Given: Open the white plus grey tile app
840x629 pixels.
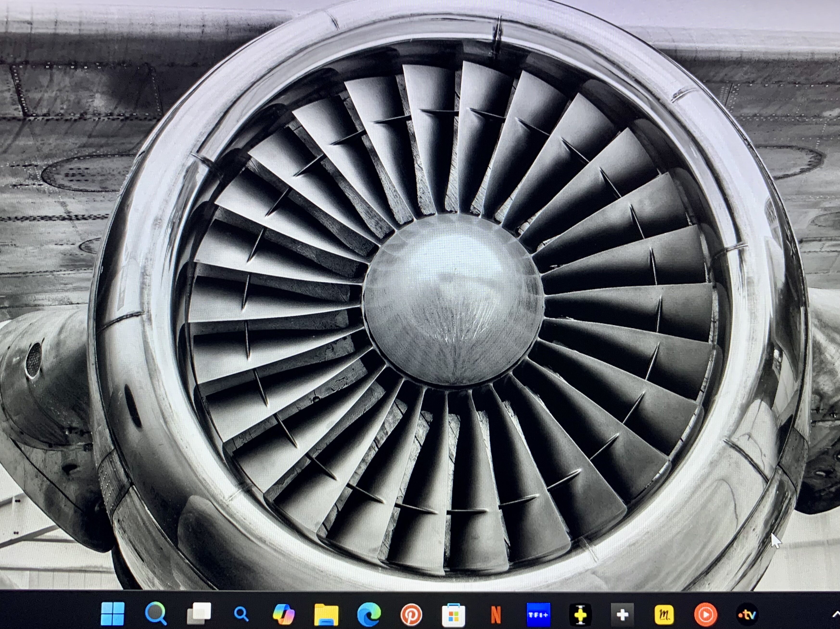Looking at the screenshot, I should [x=622, y=614].
